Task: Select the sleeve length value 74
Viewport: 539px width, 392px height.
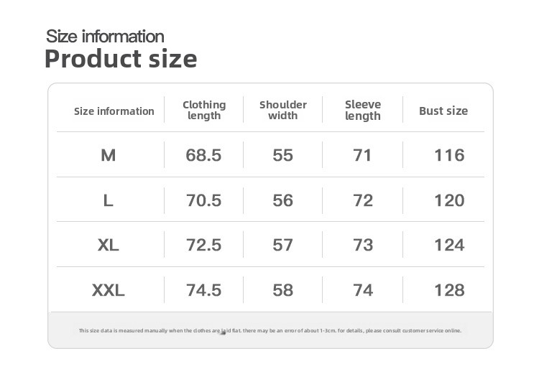Action: (x=363, y=290)
